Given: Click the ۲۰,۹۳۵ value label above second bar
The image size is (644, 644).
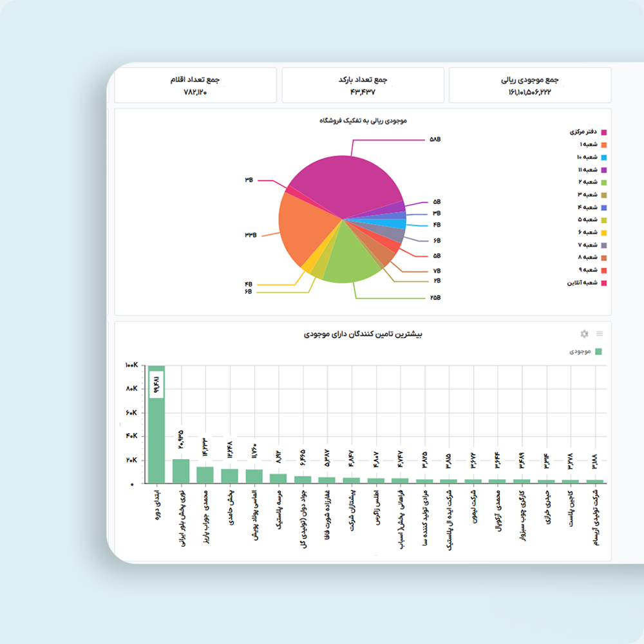Looking at the screenshot, I should (x=181, y=439).
